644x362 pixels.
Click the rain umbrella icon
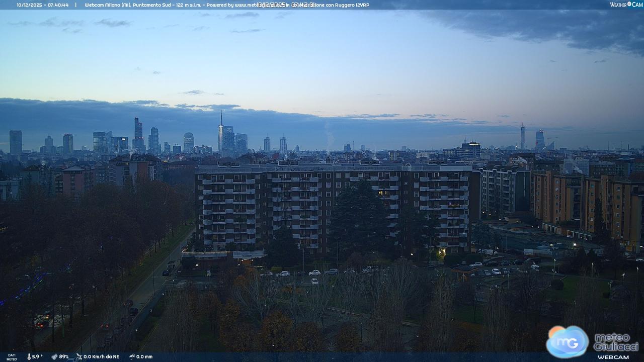click(x=131, y=356)
